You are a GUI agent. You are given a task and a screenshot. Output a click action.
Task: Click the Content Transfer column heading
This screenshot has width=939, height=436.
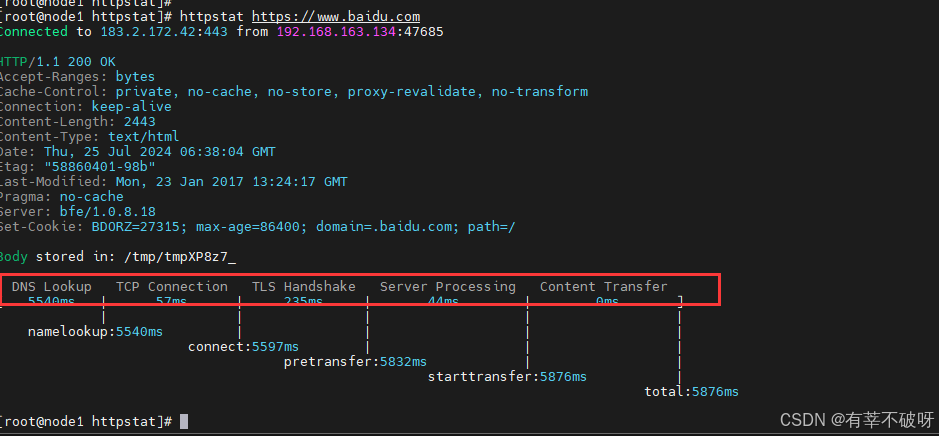coord(603,287)
